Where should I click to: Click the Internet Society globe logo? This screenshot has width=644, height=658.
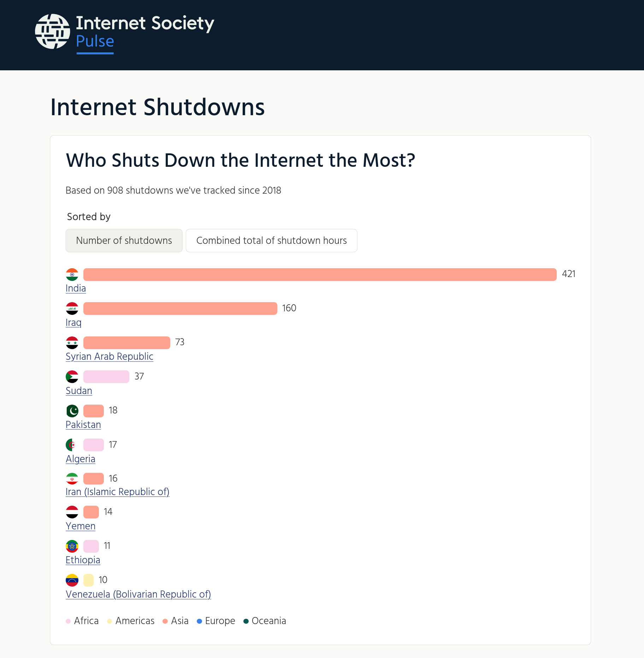(52, 31)
